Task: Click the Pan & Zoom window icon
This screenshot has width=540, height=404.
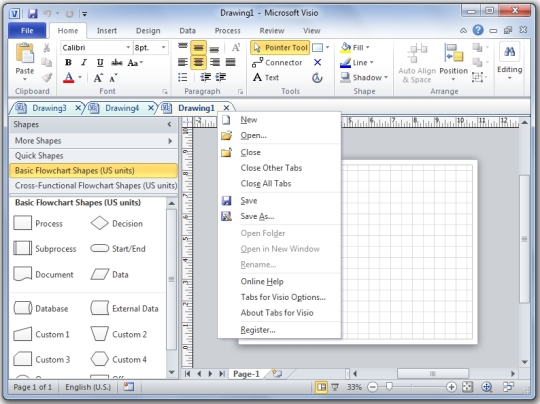Action: tap(486, 387)
